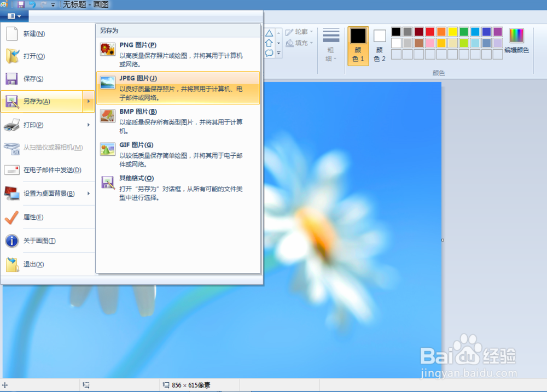Close the blue Paint file menu button

[14, 16]
